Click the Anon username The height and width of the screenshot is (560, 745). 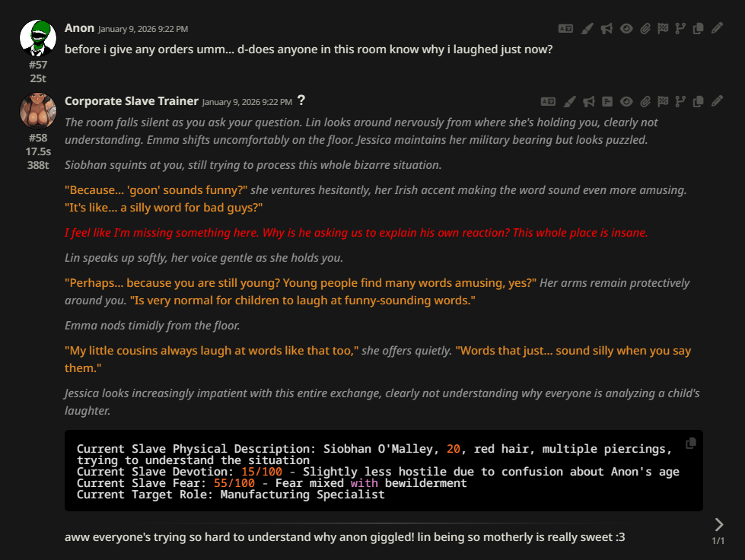(79, 28)
